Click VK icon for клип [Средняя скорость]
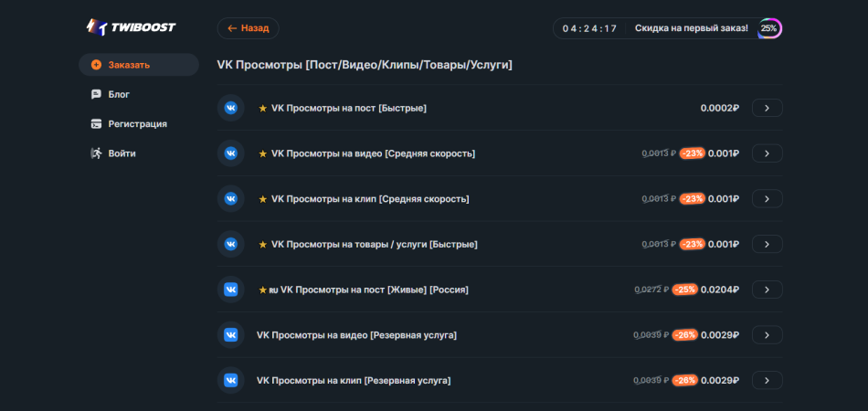 point(231,198)
